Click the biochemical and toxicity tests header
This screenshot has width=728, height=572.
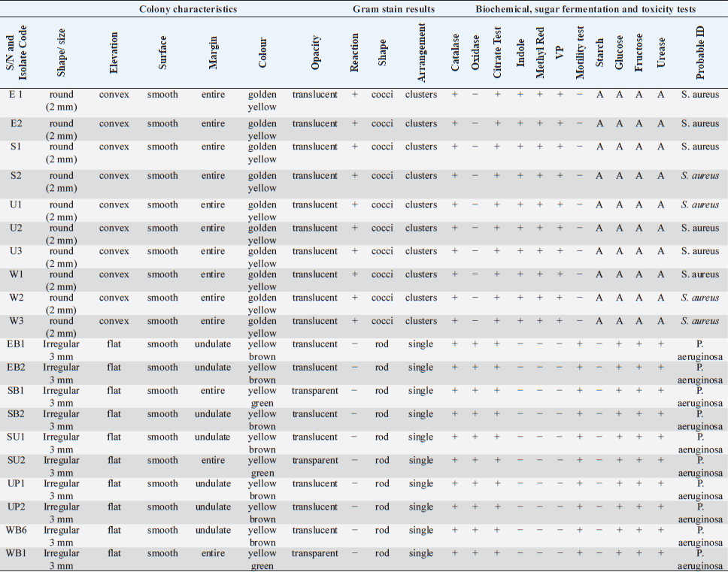[585, 9]
